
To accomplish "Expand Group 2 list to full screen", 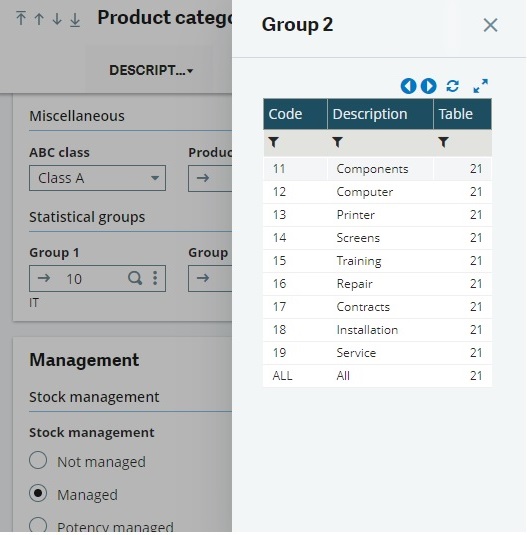I will (481, 86).
